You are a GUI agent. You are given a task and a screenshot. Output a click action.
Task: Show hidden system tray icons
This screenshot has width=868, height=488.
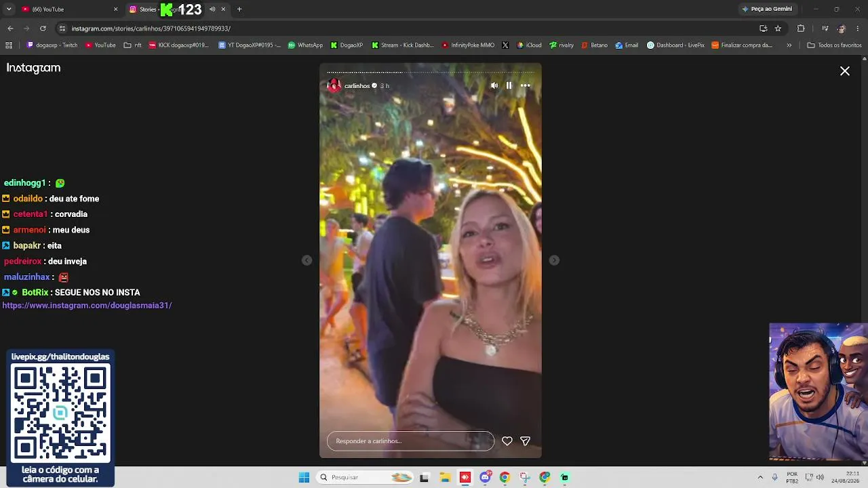[x=760, y=477]
